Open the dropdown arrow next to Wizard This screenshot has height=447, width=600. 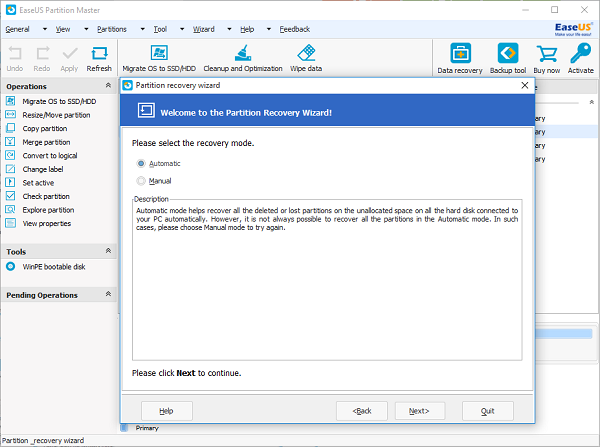pos(229,29)
